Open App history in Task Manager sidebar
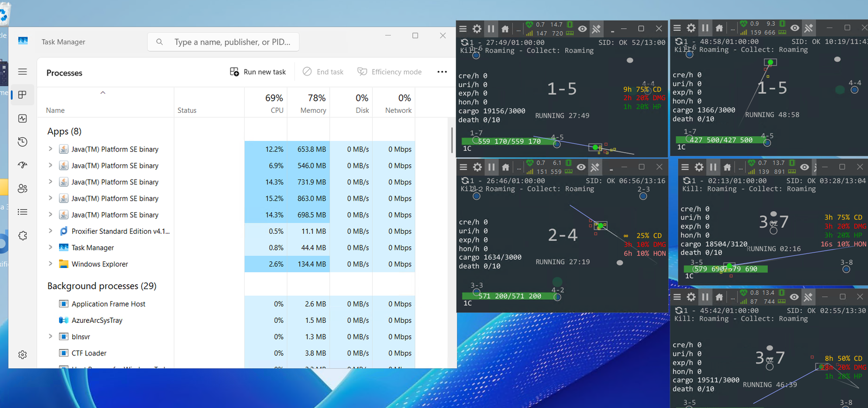868x408 pixels. pos(22,142)
